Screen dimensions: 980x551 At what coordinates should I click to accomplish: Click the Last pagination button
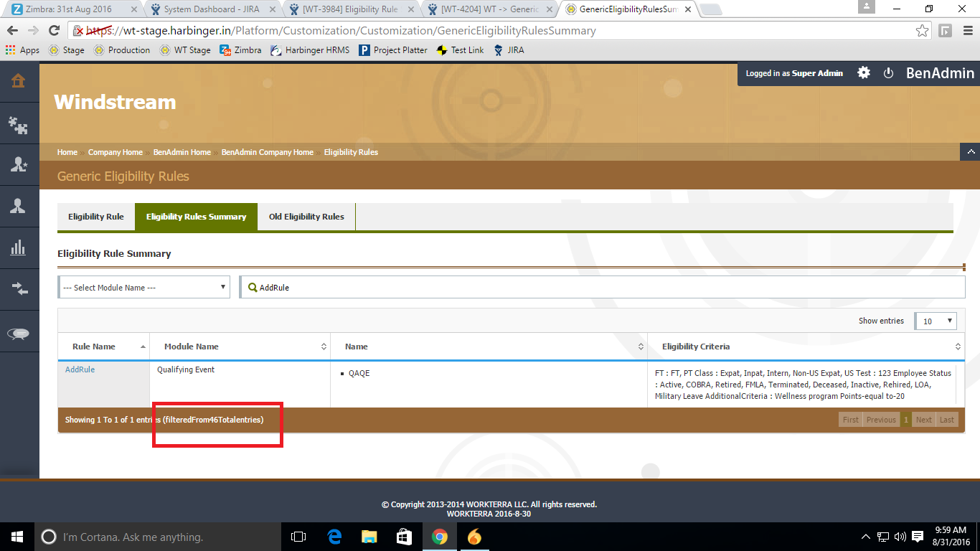click(947, 420)
